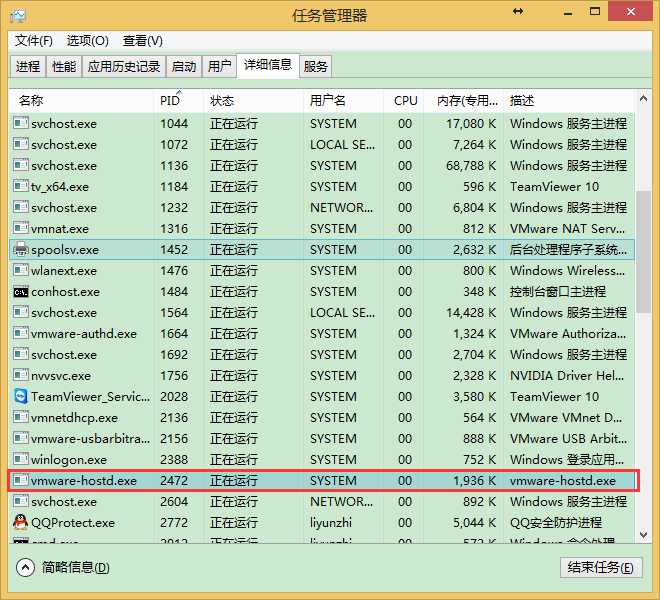Image resolution: width=660 pixels, height=600 pixels.
Task: Click the 简略信息(D) label
Action: (76, 568)
